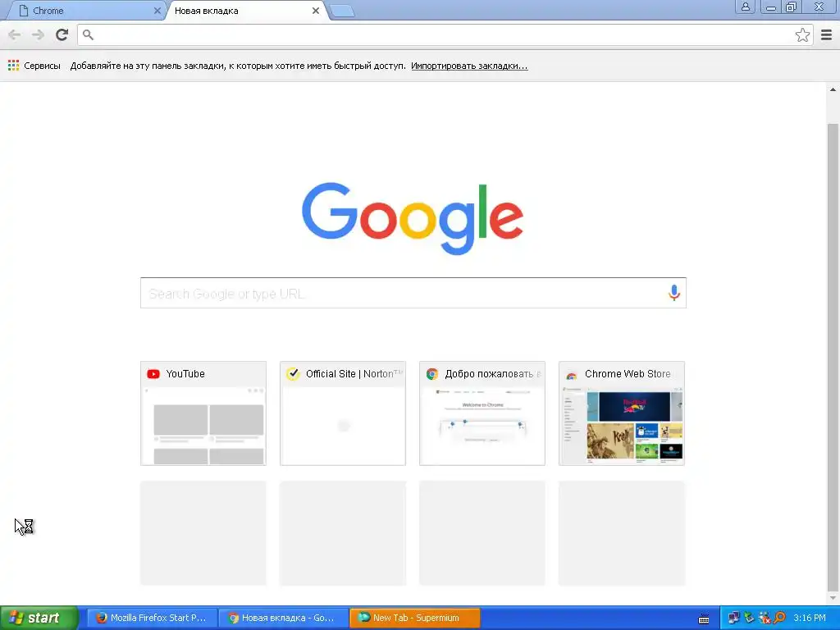840x630 pixels.
Task: Click the YouTube favicon on its tile
Action: (x=153, y=374)
